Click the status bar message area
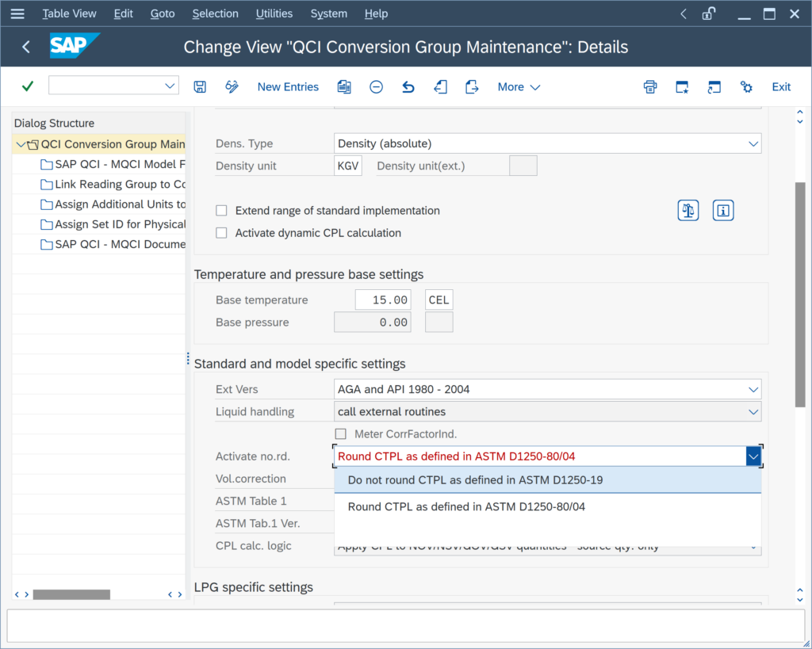812x649 pixels. pyautogui.click(x=406, y=626)
